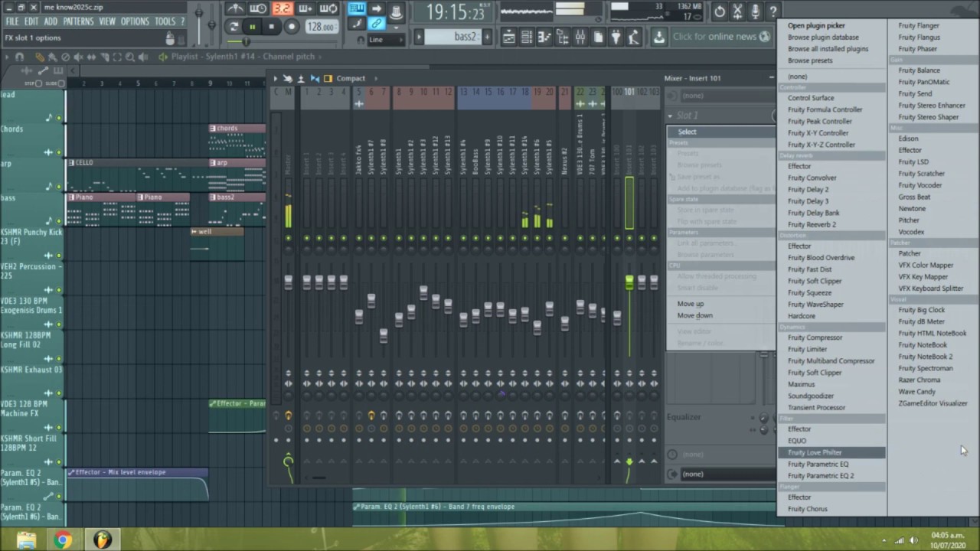The image size is (980, 551).
Task: Select ZGameEditor Visualizer plugin
Action: pos(933,403)
